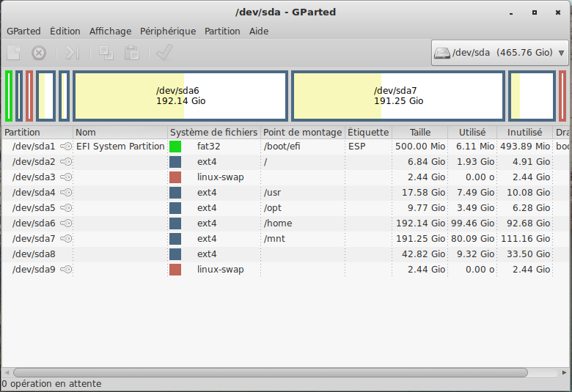
Task: Click the 192.14 Gio size cell in table
Action: (421, 223)
